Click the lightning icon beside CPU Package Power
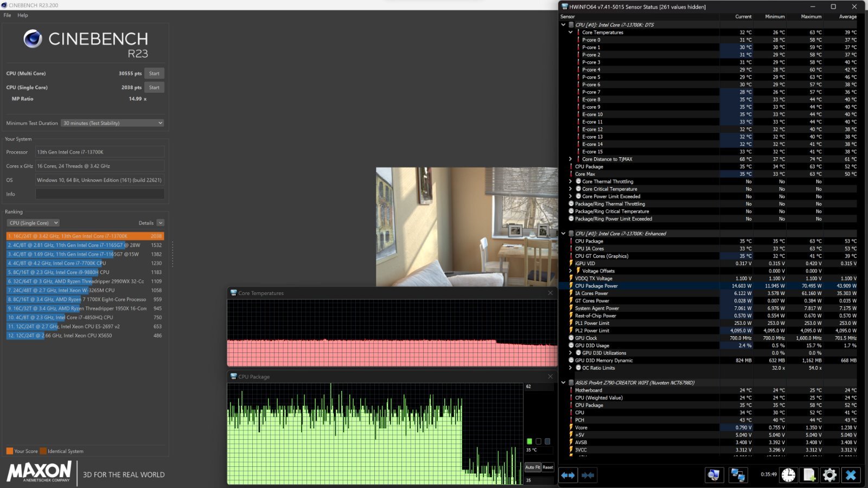 (571, 286)
